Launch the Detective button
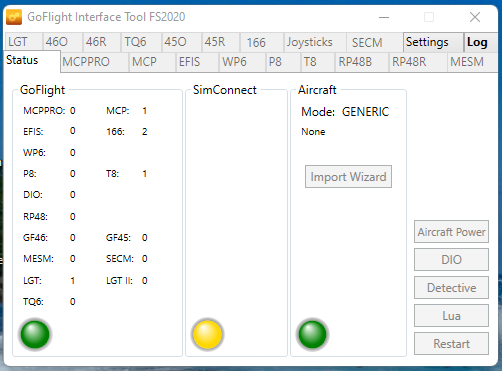The height and width of the screenshot is (371, 502). 451,288
